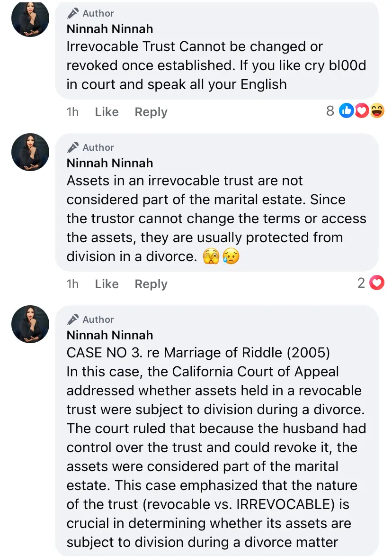Viewport: 392px width, 556px height.
Task: Click the Author pencil icon on third comment
Action: (x=73, y=319)
